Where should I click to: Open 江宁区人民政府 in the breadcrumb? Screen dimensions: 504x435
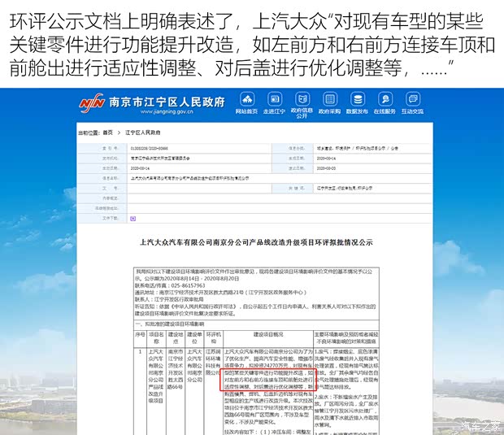pyautogui.click(x=143, y=133)
